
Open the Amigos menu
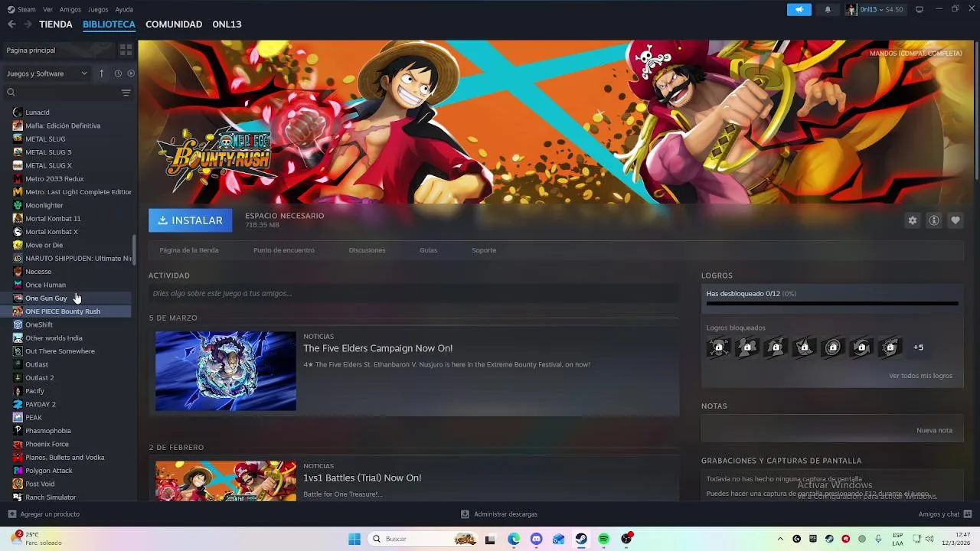(70, 9)
